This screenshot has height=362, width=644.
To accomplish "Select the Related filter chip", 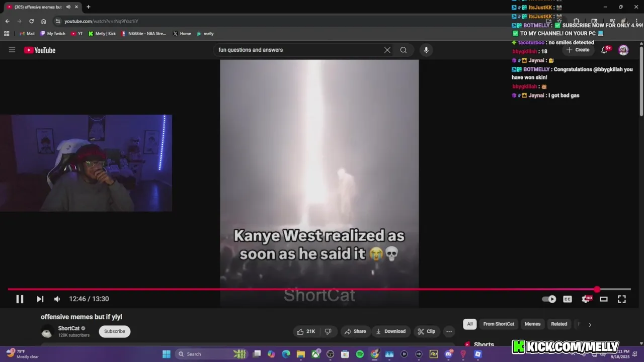I will 559,324.
